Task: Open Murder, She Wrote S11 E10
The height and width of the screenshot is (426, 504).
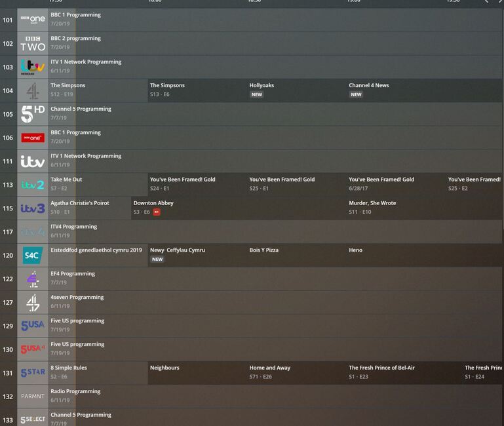Action: click(x=425, y=208)
